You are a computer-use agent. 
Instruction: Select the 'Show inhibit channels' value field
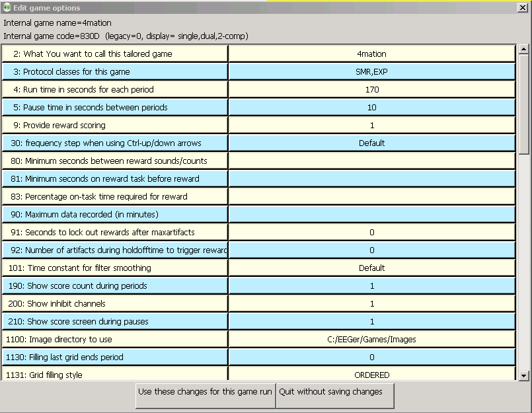click(371, 304)
